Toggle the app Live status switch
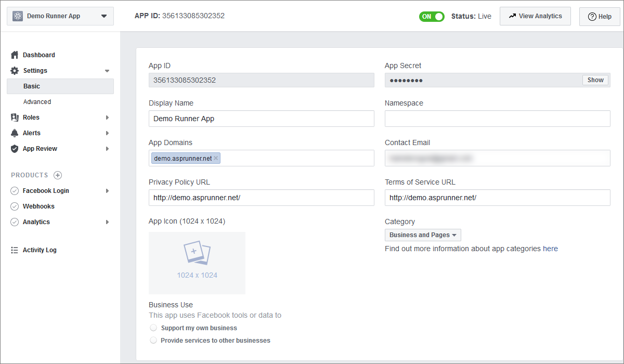Image resolution: width=624 pixels, height=364 pixels. (432, 16)
